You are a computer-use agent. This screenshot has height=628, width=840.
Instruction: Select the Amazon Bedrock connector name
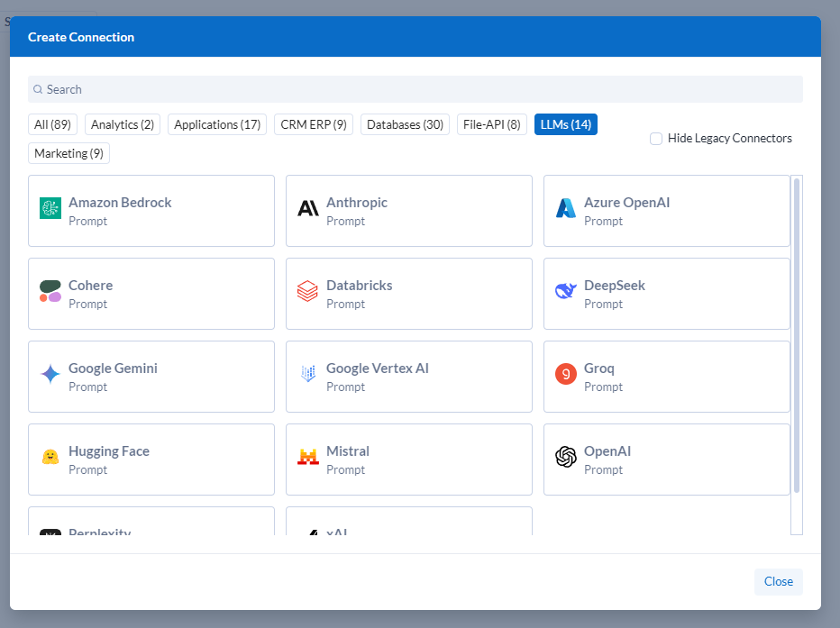point(120,203)
